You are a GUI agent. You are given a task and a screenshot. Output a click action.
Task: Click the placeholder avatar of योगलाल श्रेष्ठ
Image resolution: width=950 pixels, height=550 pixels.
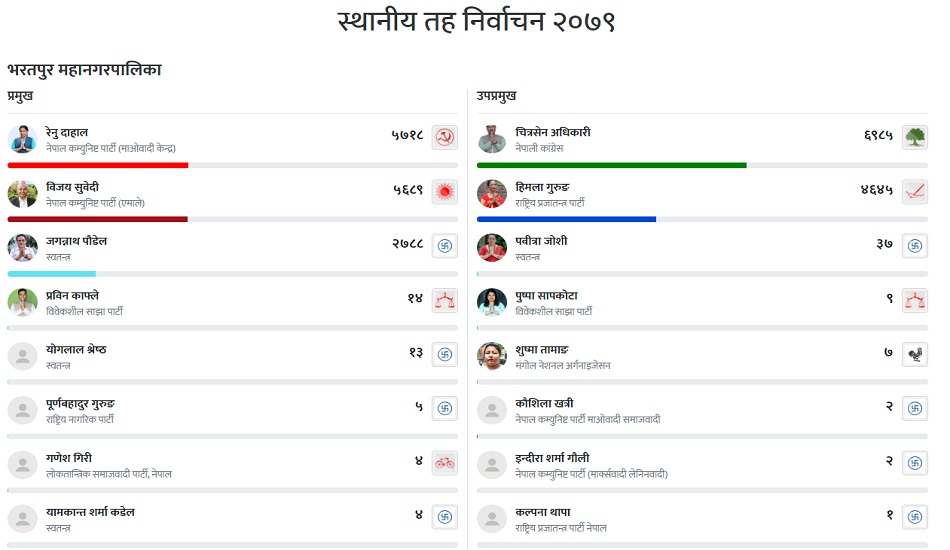22,356
